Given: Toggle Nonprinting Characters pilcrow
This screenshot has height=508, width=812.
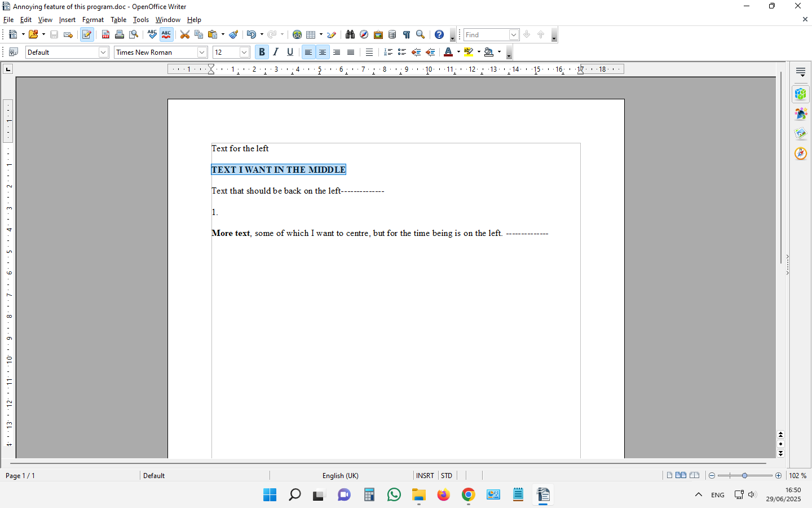Looking at the screenshot, I should point(406,34).
